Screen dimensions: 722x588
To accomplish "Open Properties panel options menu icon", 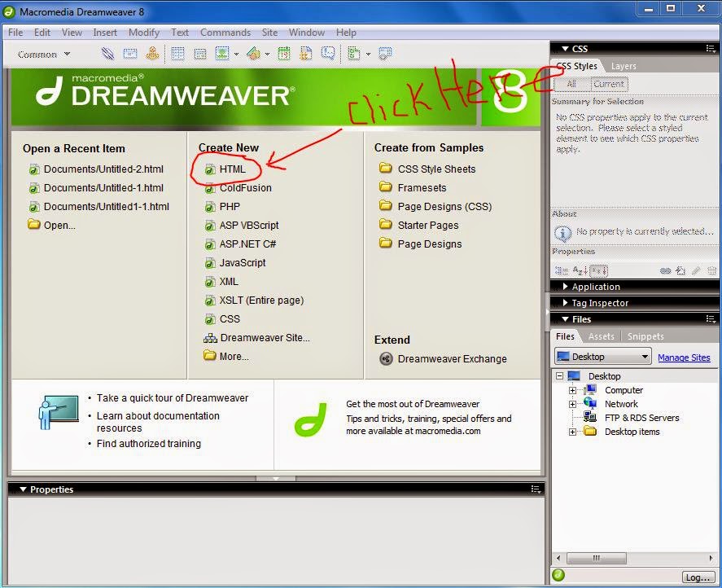I will pos(536,489).
